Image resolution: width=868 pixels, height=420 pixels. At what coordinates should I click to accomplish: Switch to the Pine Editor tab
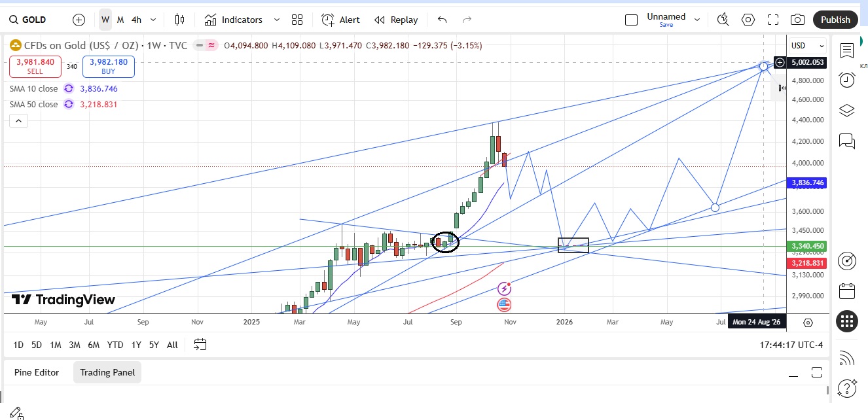point(37,372)
